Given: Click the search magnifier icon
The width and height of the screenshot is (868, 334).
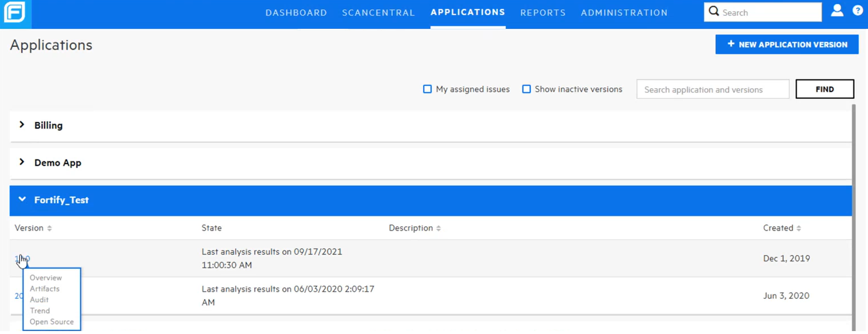Looking at the screenshot, I should [714, 11].
